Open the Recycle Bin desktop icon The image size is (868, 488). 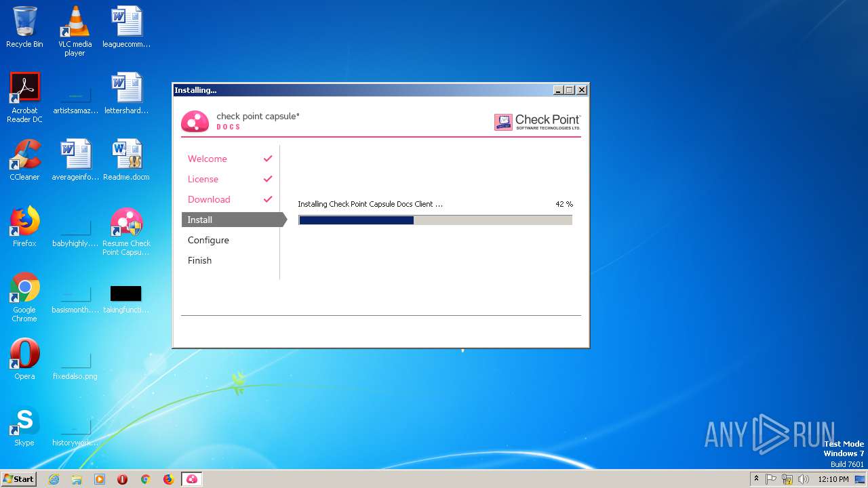coord(24,27)
